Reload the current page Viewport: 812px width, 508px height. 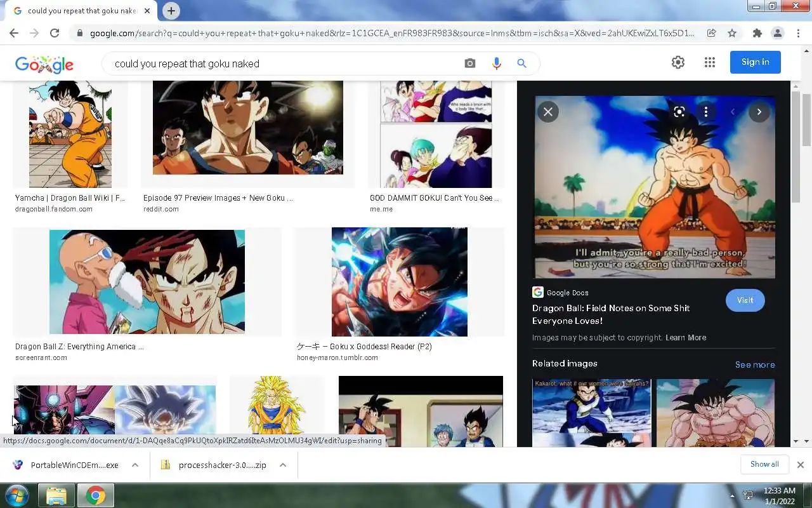pos(55,33)
